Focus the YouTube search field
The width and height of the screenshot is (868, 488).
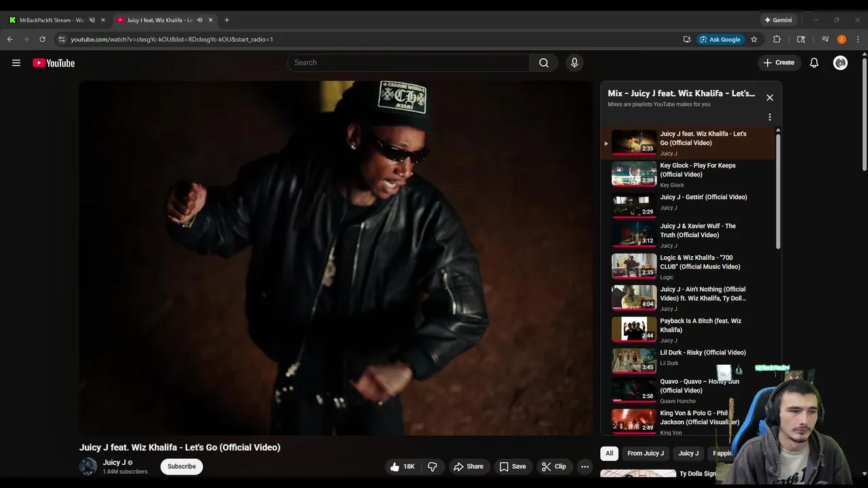(x=408, y=62)
